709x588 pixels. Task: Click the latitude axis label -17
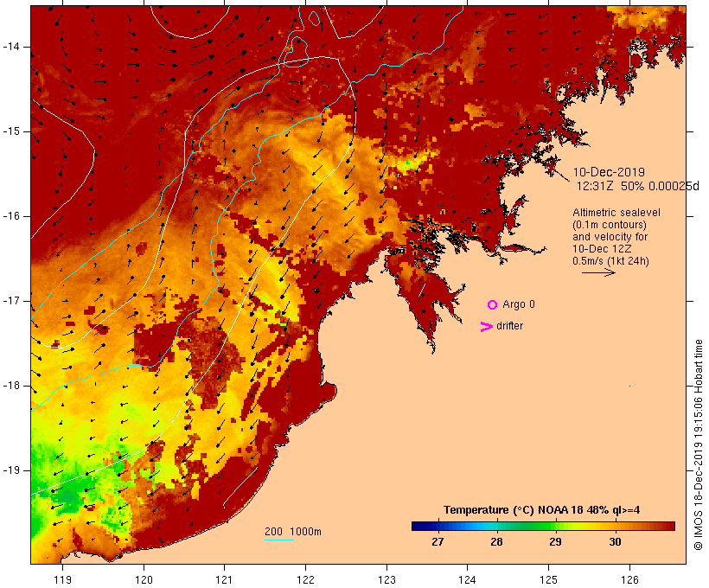(10, 301)
